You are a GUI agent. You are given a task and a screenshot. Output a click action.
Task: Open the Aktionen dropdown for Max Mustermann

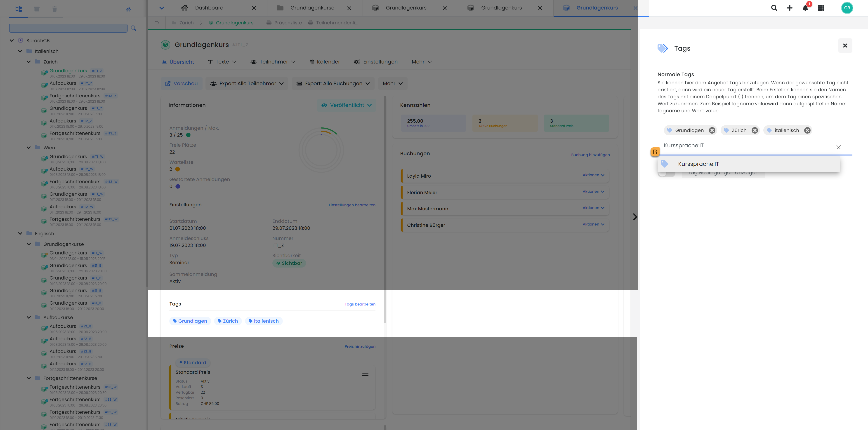593,208
